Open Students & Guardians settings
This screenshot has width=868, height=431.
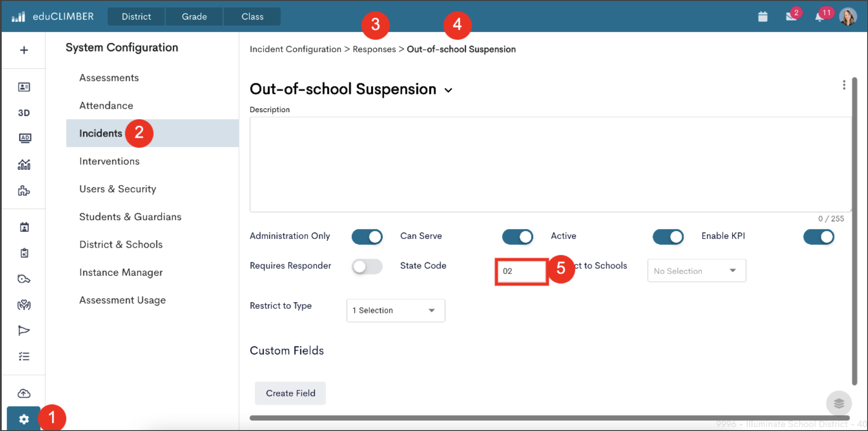[130, 217]
